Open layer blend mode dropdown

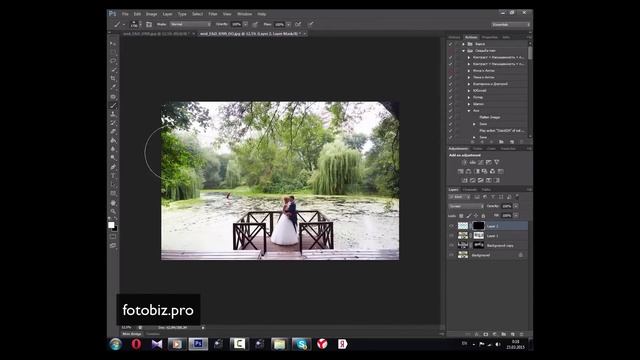pos(466,206)
